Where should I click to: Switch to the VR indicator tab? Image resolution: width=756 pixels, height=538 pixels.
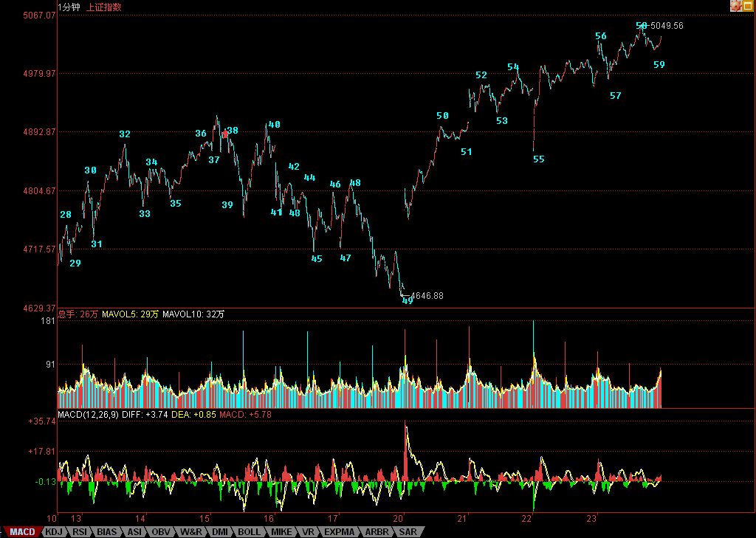(308, 531)
